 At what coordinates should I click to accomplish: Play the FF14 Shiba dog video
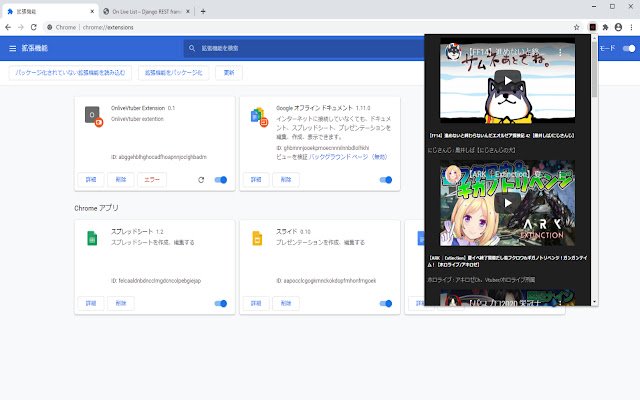point(507,80)
